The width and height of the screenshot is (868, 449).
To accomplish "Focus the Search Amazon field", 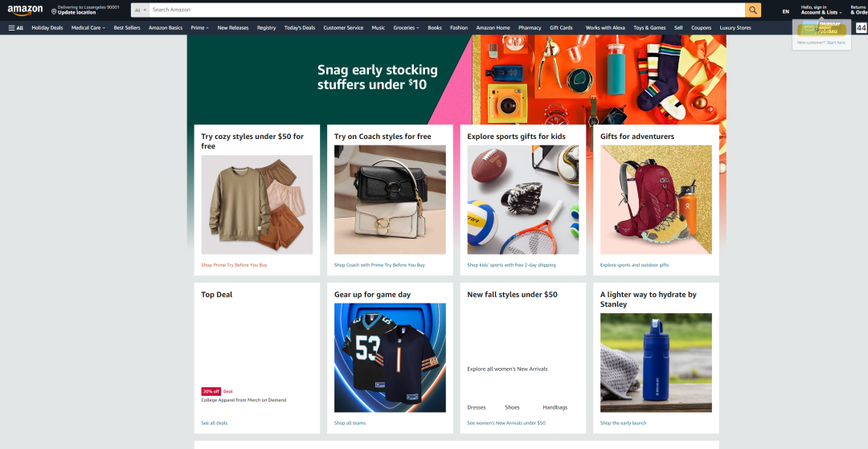I will pos(448,10).
